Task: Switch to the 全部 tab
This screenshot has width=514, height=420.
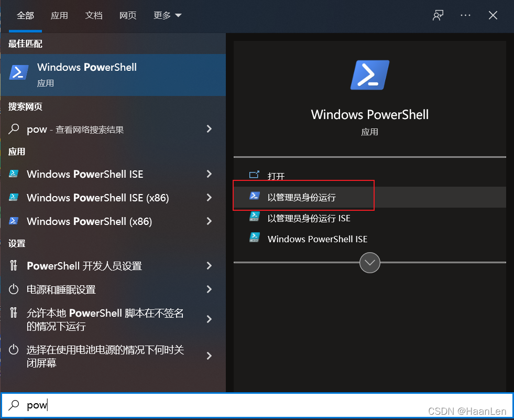Action: [25, 15]
